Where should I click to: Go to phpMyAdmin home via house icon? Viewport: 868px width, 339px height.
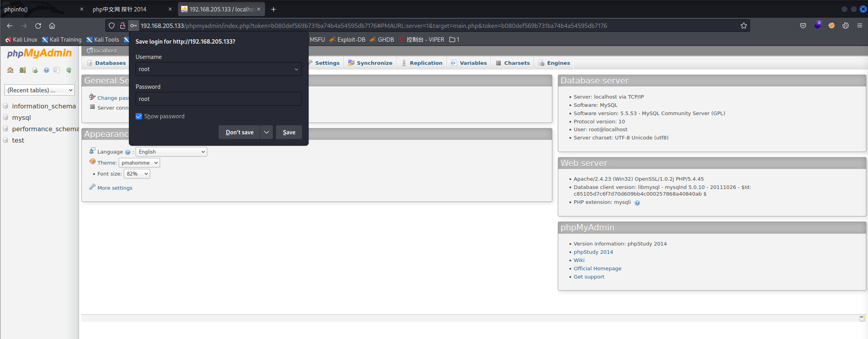click(10, 70)
